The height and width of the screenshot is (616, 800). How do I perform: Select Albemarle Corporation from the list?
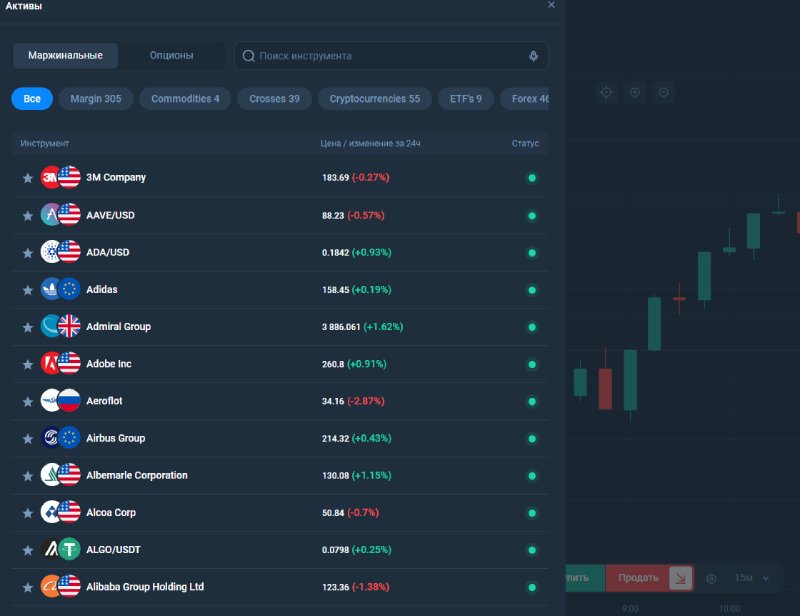[280, 476]
